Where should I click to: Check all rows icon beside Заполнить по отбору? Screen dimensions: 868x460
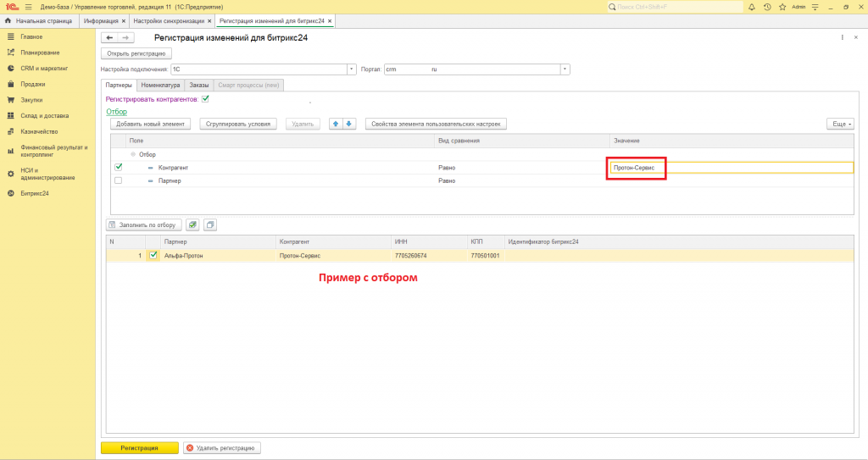tap(192, 224)
